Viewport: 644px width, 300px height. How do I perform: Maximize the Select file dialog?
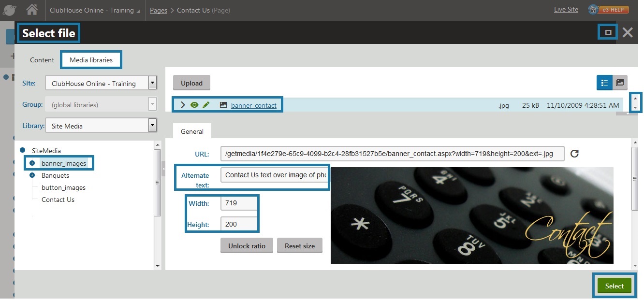point(608,32)
